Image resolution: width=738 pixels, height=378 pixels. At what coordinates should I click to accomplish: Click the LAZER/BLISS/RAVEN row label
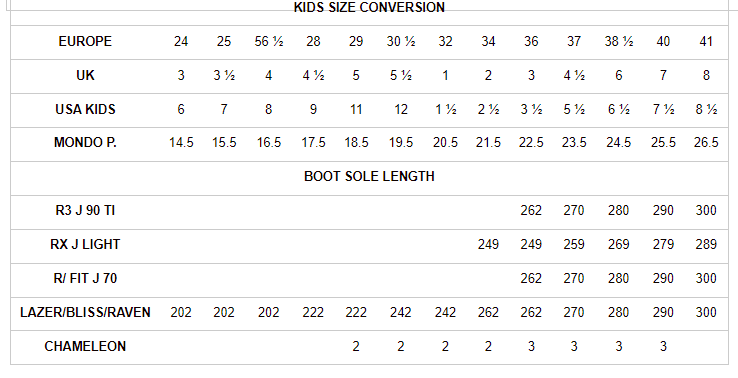[85, 312]
